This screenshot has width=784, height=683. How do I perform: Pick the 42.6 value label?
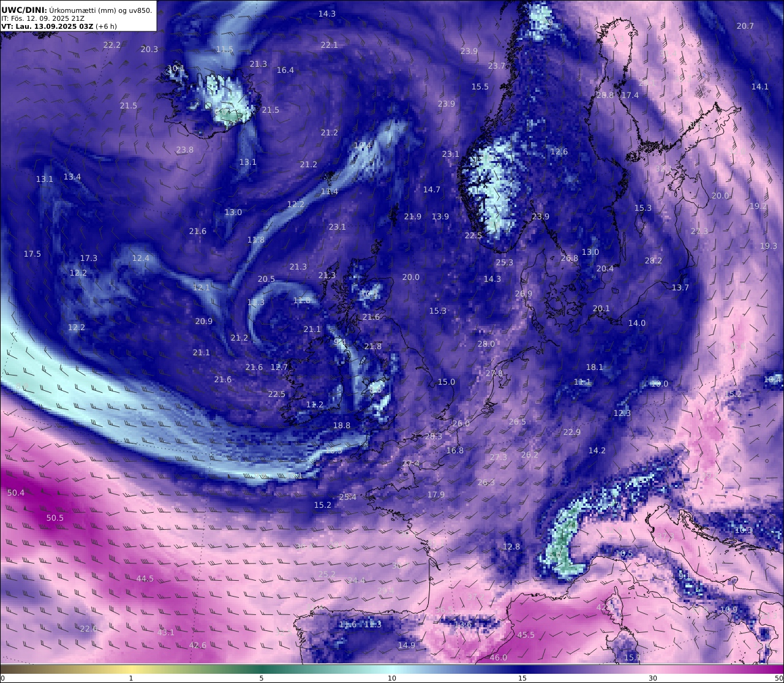[197, 645]
